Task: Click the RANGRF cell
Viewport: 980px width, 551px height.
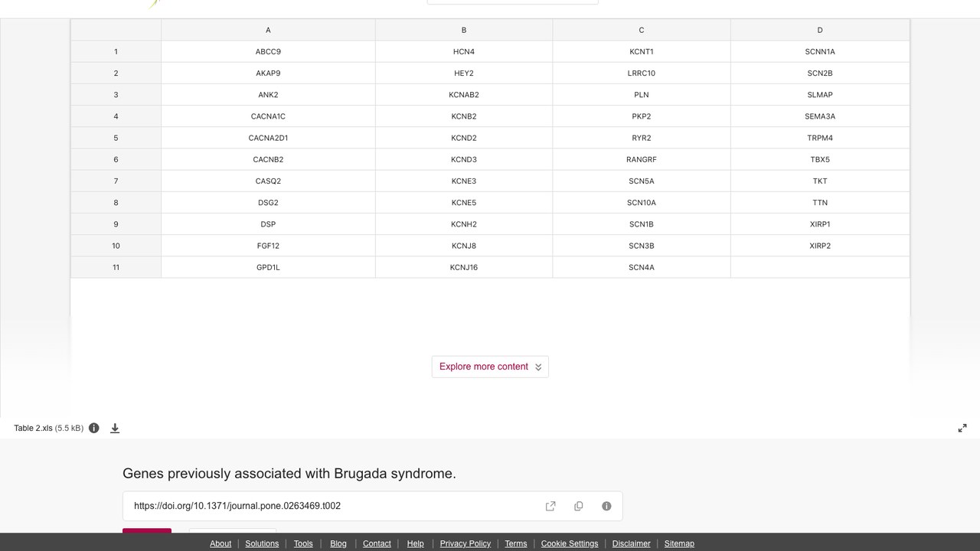Action: click(642, 159)
